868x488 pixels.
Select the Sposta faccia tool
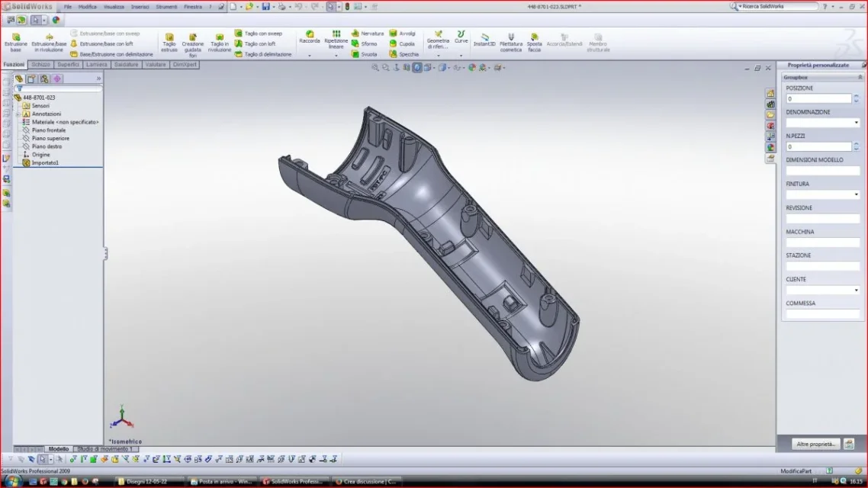pos(534,42)
